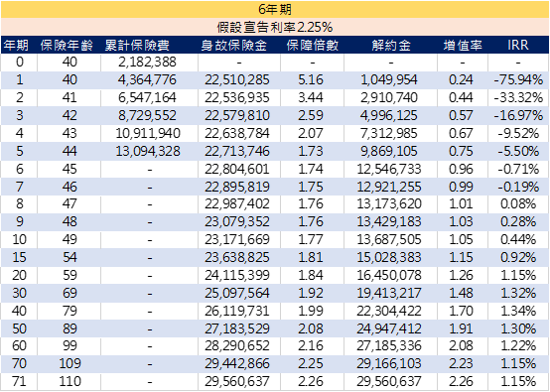Click death benefit value 22,536,935
The width and height of the screenshot is (550, 392).
point(237,98)
